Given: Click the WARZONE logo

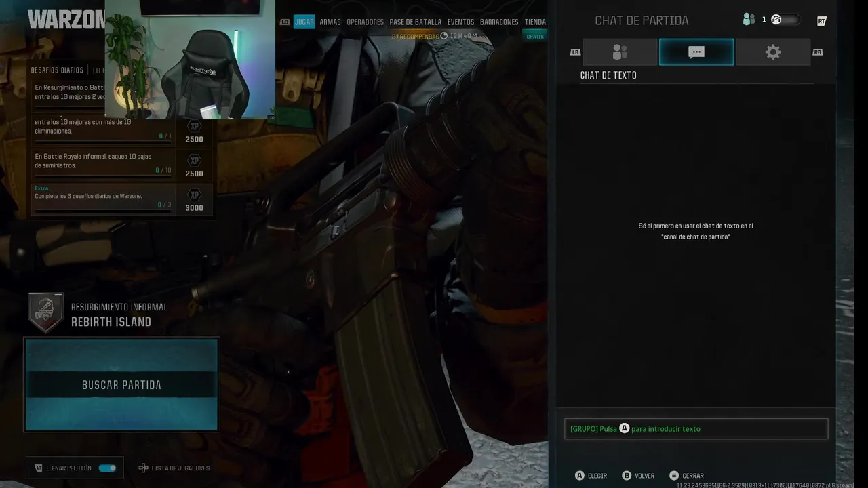Looking at the screenshot, I should (66, 19).
